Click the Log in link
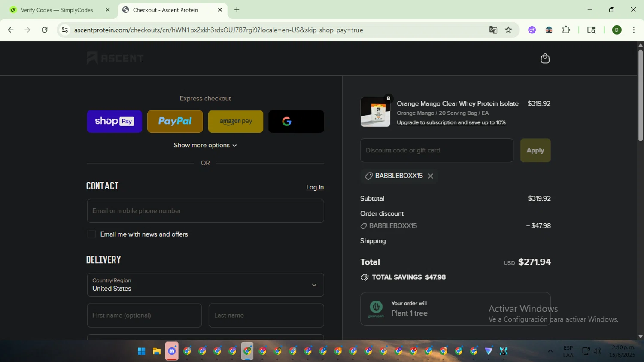This screenshot has height=362, width=644. tap(315, 187)
